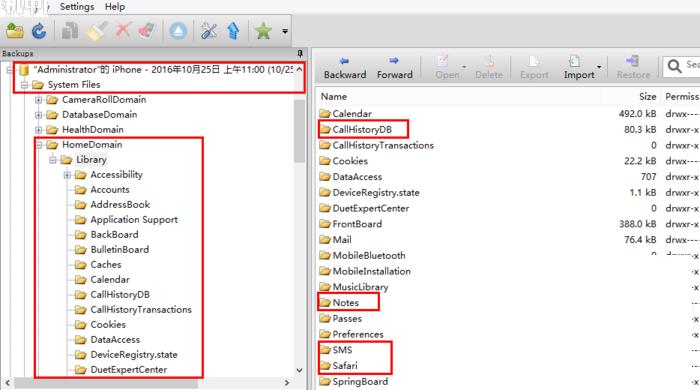Click the green star favorites icon
The width and height of the screenshot is (700, 390).
(263, 31)
